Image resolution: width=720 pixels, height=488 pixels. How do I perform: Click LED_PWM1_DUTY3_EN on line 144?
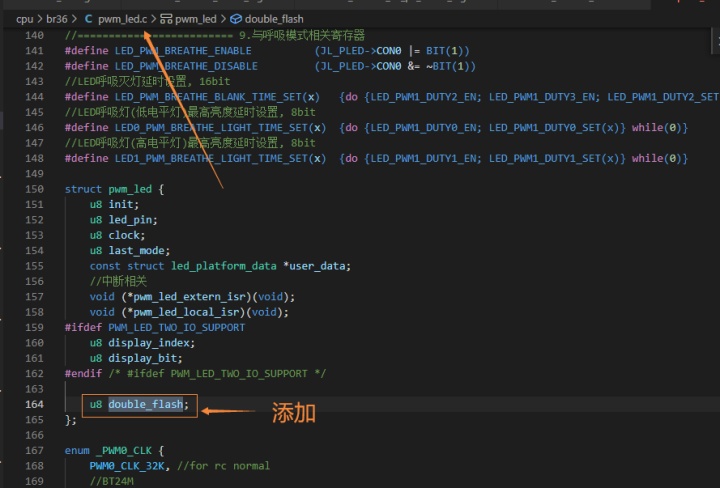[544, 97]
